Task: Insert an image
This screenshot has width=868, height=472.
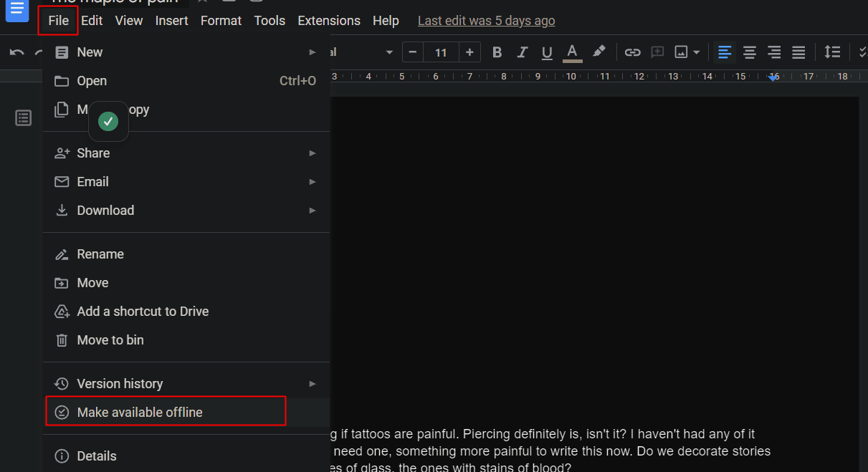Action: click(681, 52)
